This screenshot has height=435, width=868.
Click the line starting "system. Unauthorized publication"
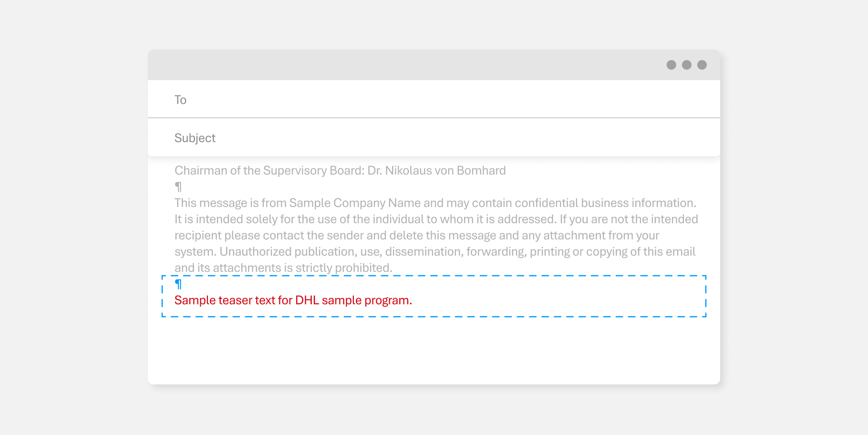(434, 252)
